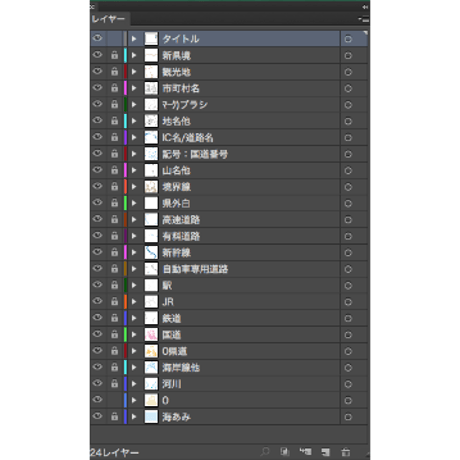Unlock the 駅 layer lock icon
Image resolution: width=460 pixels, height=460 pixels.
pyautogui.click(x=114, y=285)
